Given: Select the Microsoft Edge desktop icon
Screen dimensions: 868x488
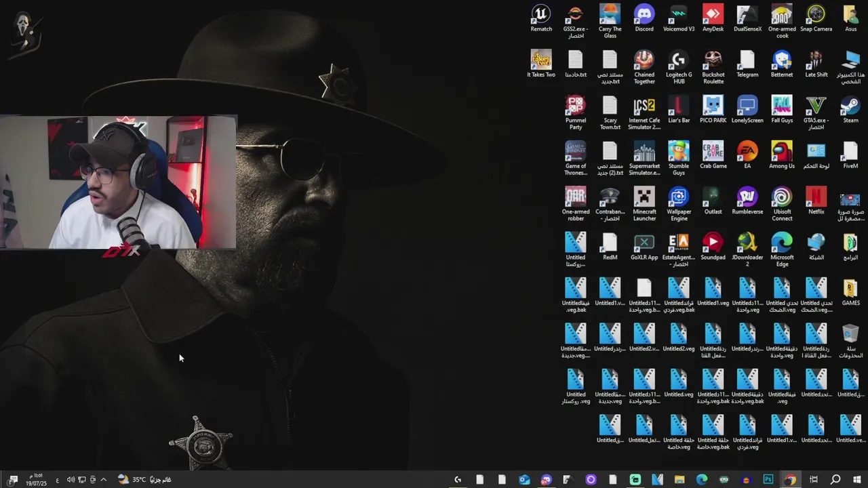Looking at the screenshot, I should click(x=782, y=249).
